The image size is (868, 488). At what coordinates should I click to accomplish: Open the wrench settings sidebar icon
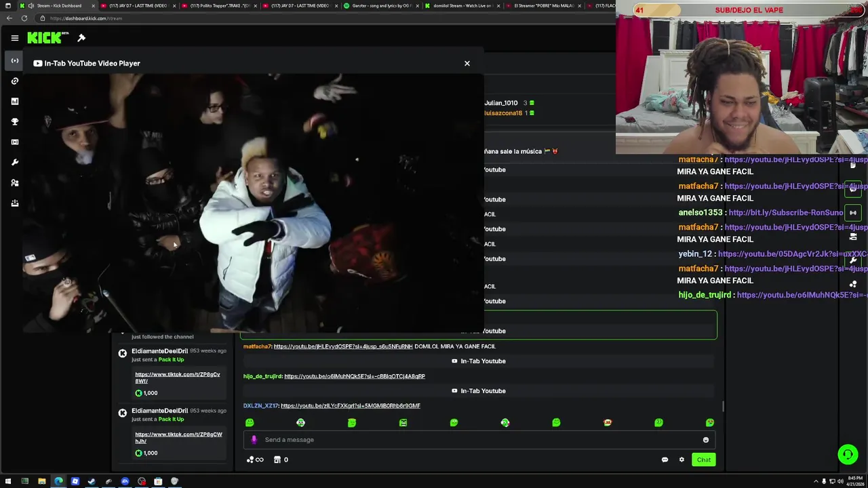point(14,163)
